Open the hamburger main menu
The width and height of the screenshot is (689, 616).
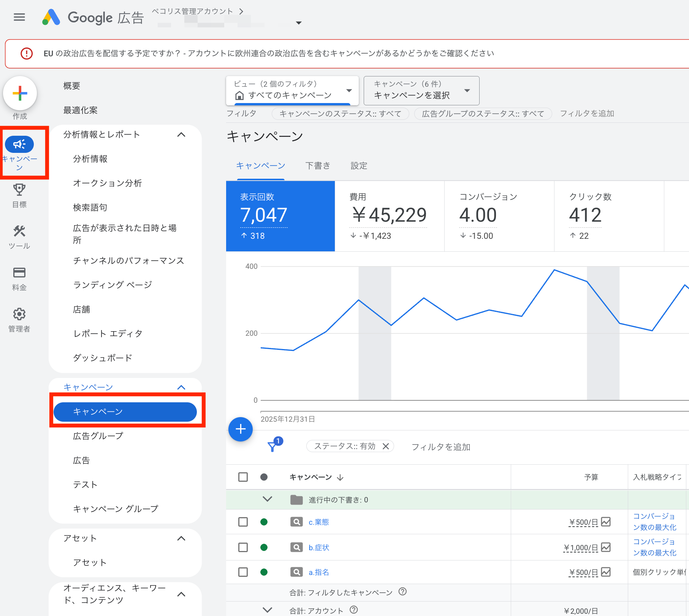(x=19, y=17)
